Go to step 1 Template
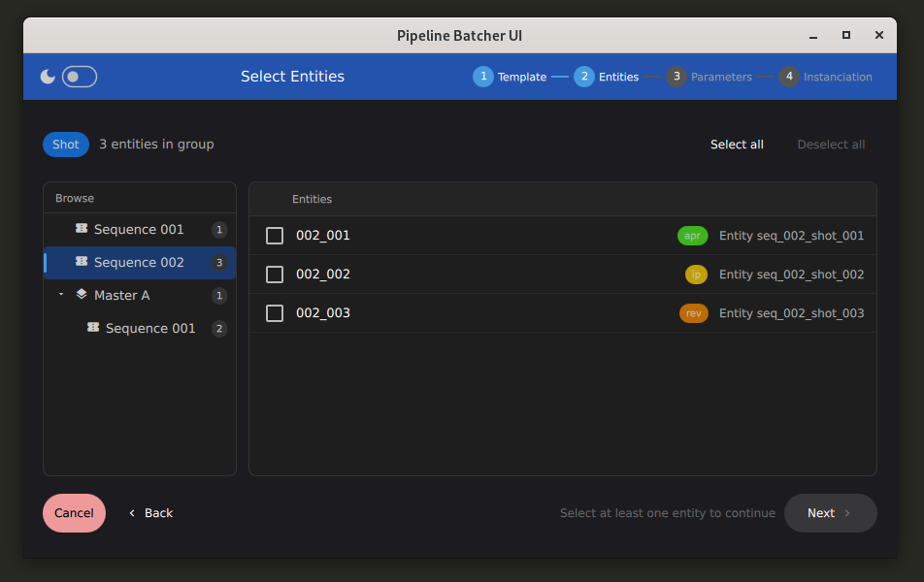The width and height of the screenshot is (924, 582). (x=510, y=77)
